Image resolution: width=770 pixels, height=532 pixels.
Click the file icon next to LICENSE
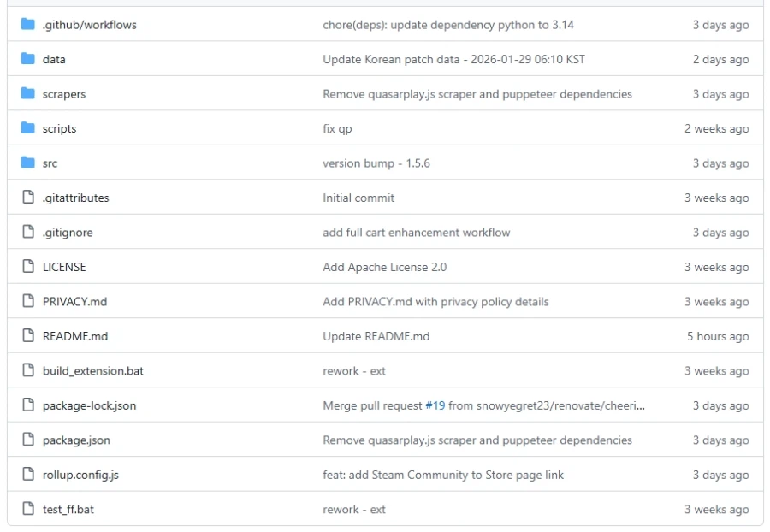pos(27,267)
